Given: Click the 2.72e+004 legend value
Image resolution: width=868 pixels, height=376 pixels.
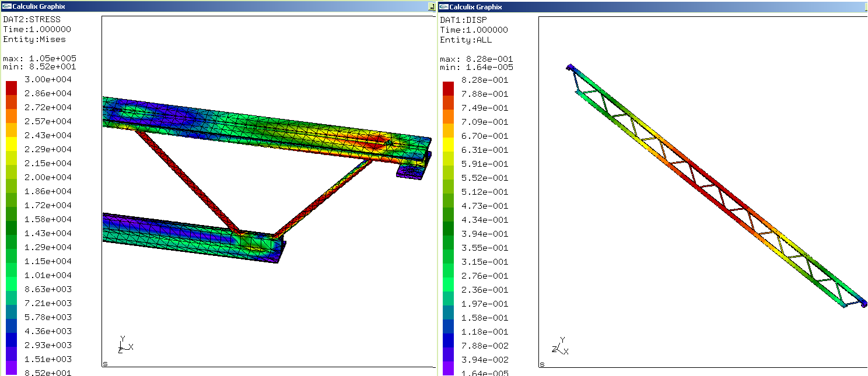Looking at the screenshot, I should [x=47, y=107].
